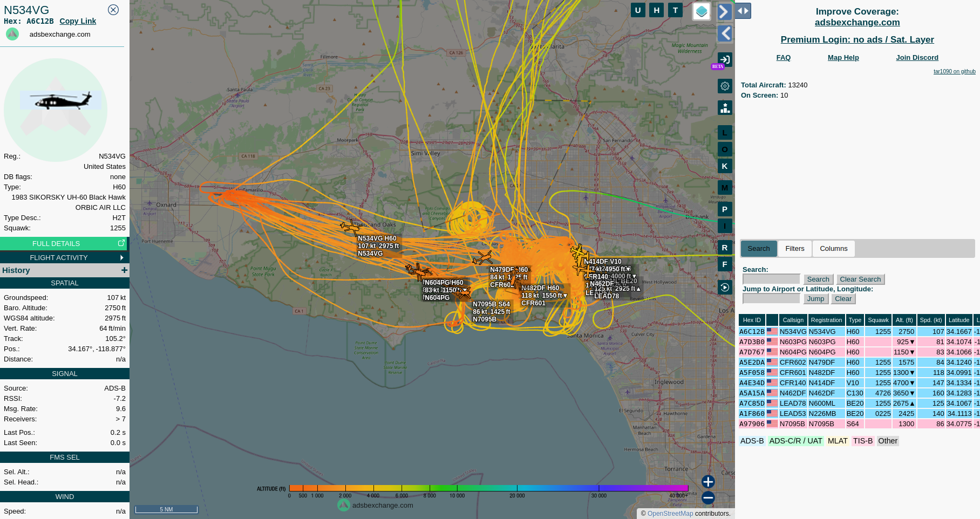
Task: Click the Black Hawk aircraft thumbnail image
Action: click(x=60, y=100)
